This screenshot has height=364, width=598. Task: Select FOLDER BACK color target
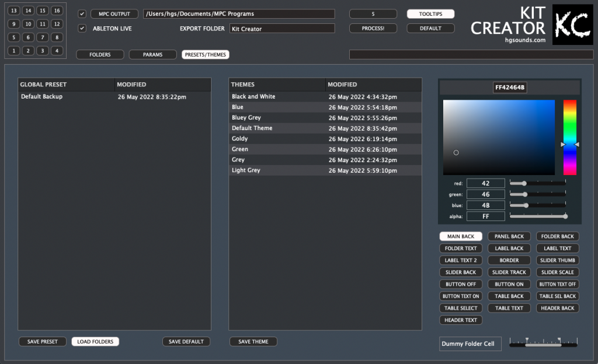pyautogui.click(x=558, y=236)
